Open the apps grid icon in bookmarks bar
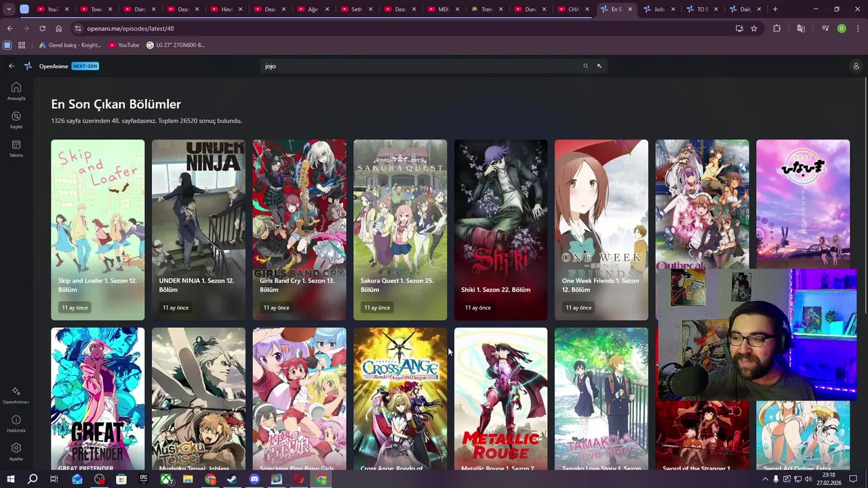 coord(22,45)
